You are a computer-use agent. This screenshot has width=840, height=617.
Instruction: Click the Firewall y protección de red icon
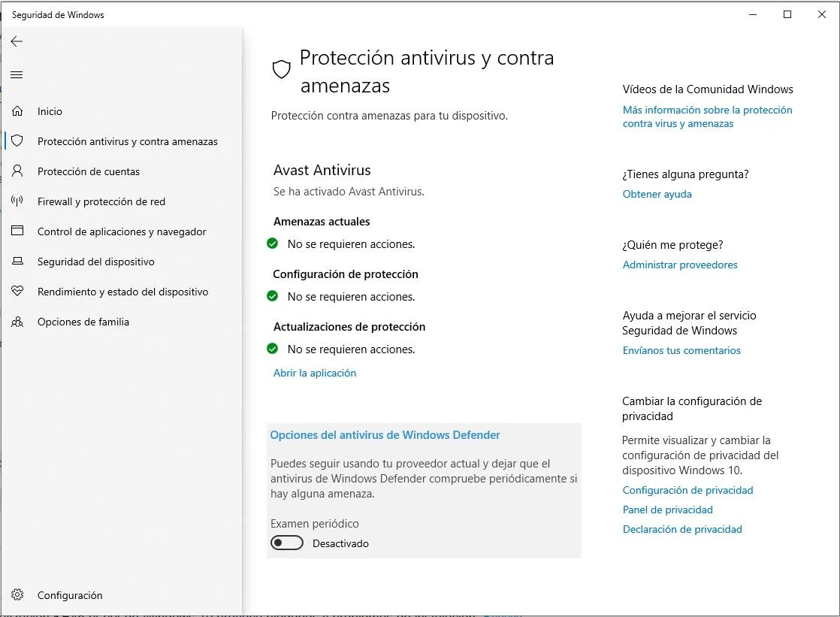pyautogui.click(x=17, y=201)
